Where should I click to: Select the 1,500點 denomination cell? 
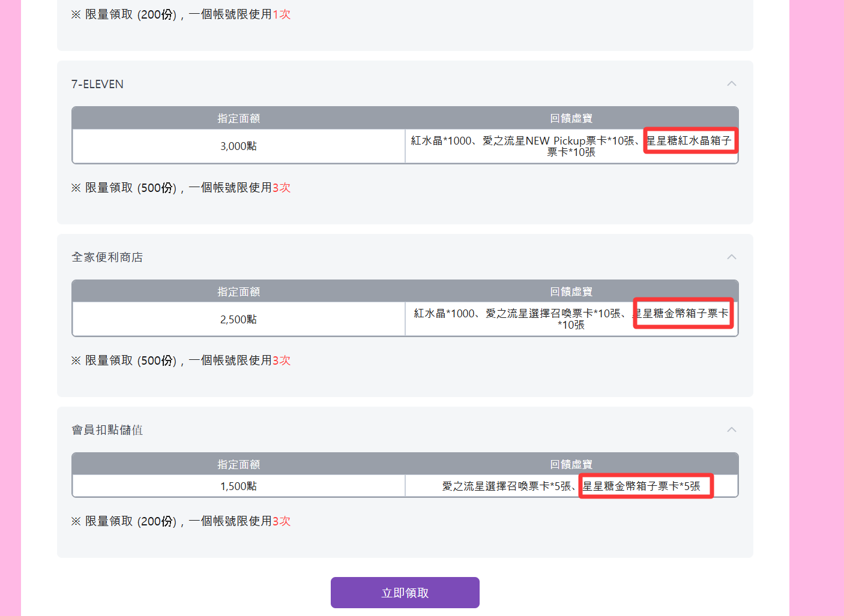pyautogui.click(x=238, y=486)
